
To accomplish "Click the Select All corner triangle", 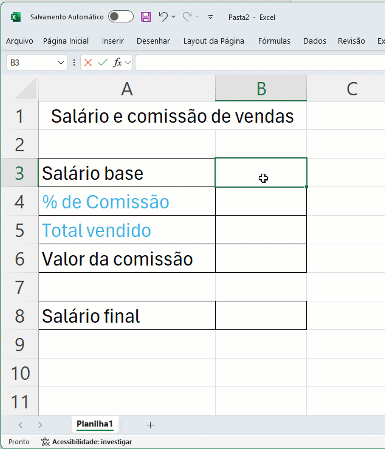I will 26,89.
